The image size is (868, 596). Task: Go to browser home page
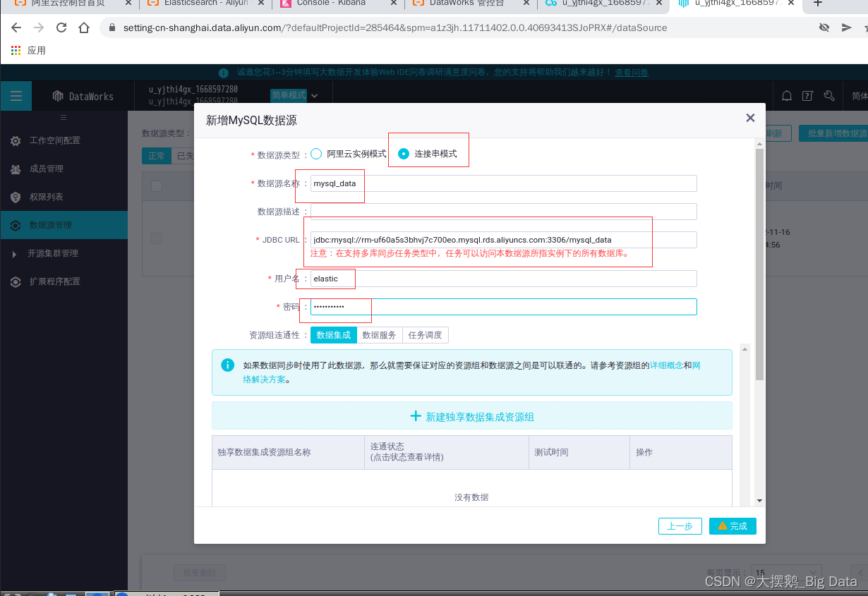click(84, 28)
